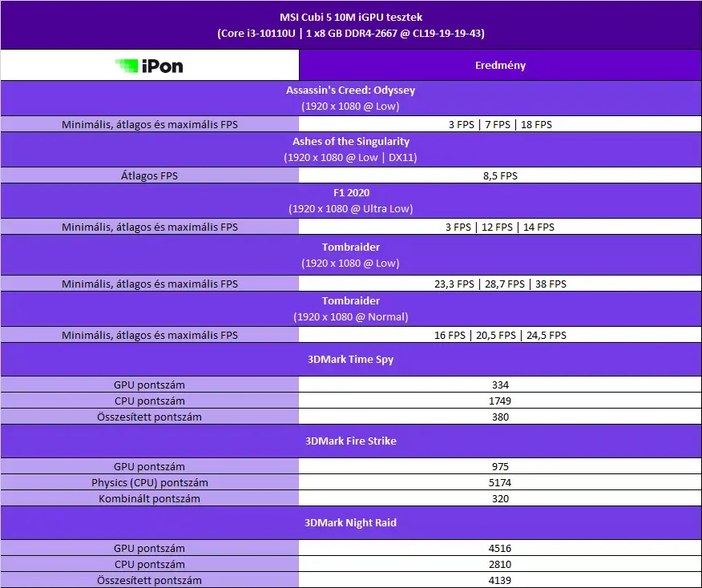Select the '(1920 x 1080 @ Ultra Low)' line
The height and width of the screenshot is (588, 702).
pos(350,209)
